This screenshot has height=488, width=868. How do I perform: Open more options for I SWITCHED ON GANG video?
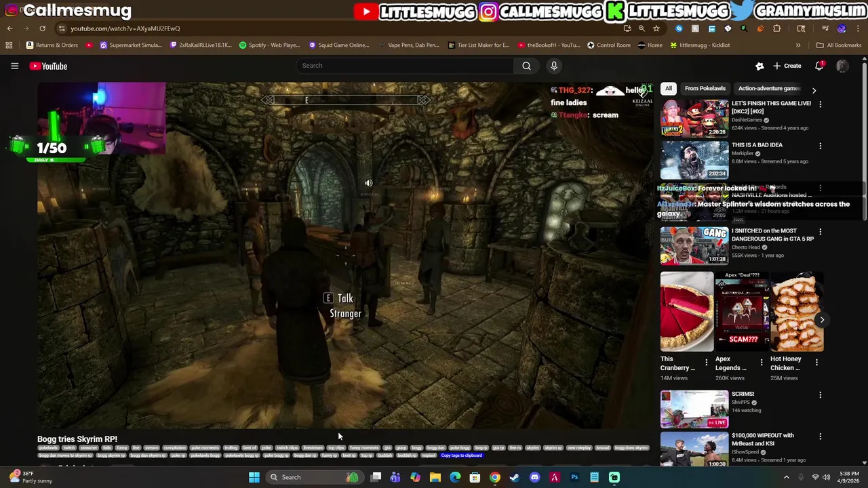[820, 232]
